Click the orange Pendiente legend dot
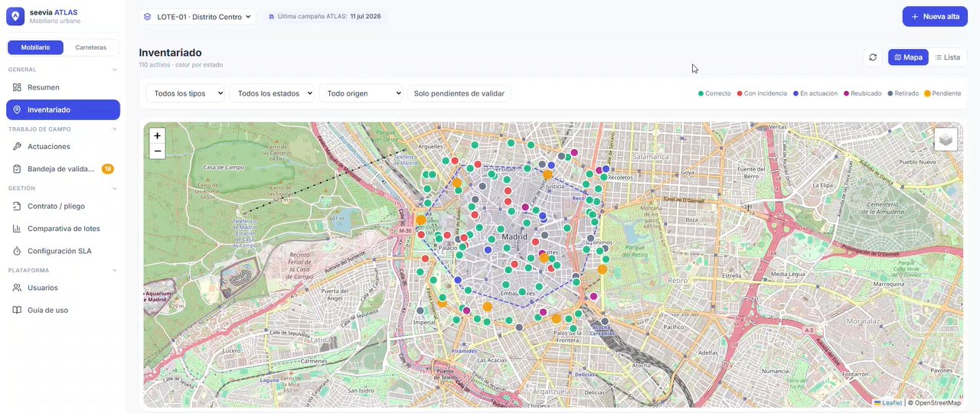Image resolution: width=980 pixels, height=413 pixels. (927, 93)
